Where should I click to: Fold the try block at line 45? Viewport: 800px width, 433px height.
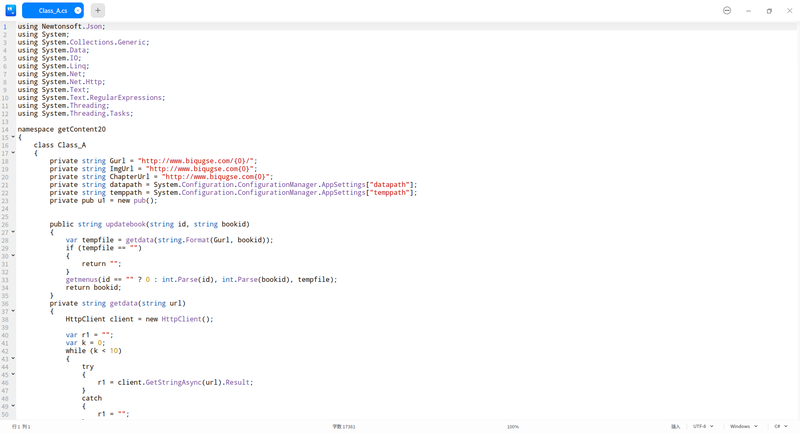pos(13,374)
